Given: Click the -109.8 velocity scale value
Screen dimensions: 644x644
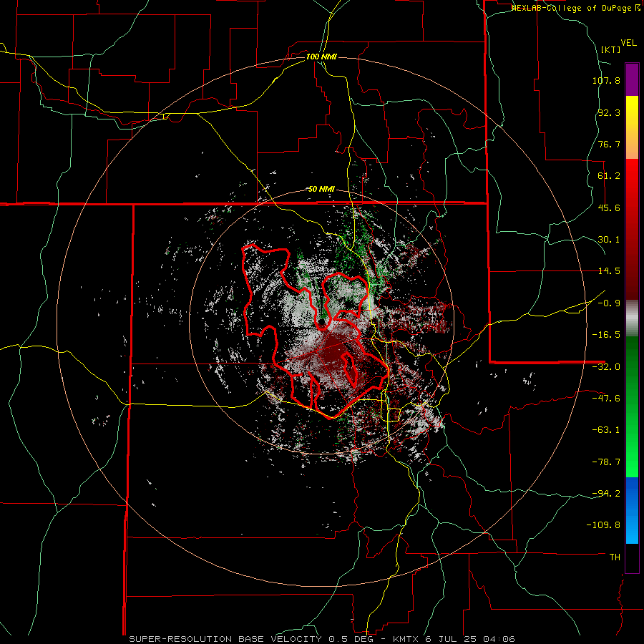Looking at the screenshot, I should (603, 525).
